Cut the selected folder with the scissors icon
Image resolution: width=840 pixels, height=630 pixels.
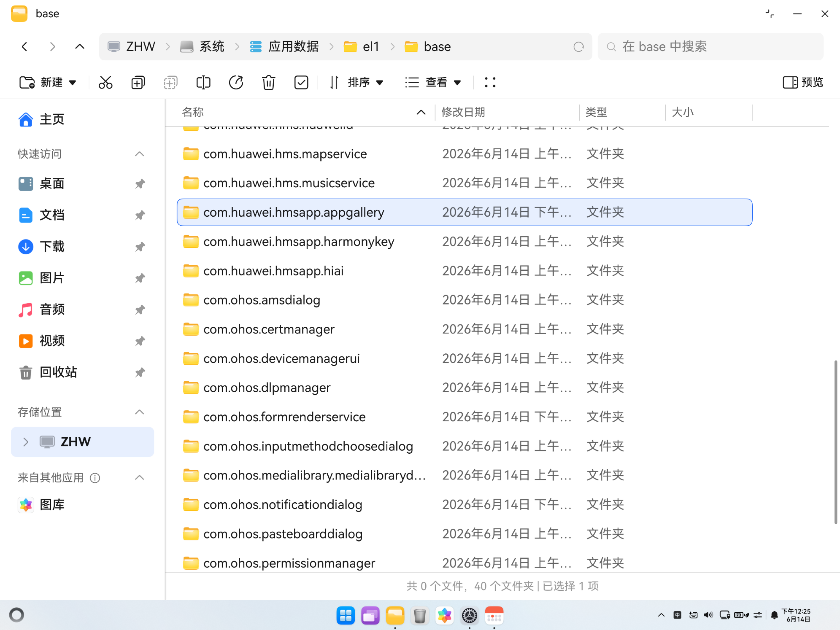click(x=106, y=82)
